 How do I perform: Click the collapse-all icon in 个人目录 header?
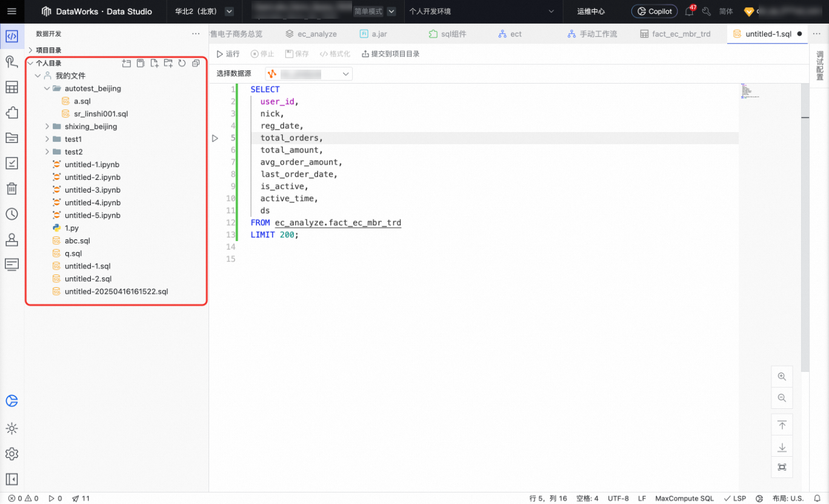click(x=196, y=63)
